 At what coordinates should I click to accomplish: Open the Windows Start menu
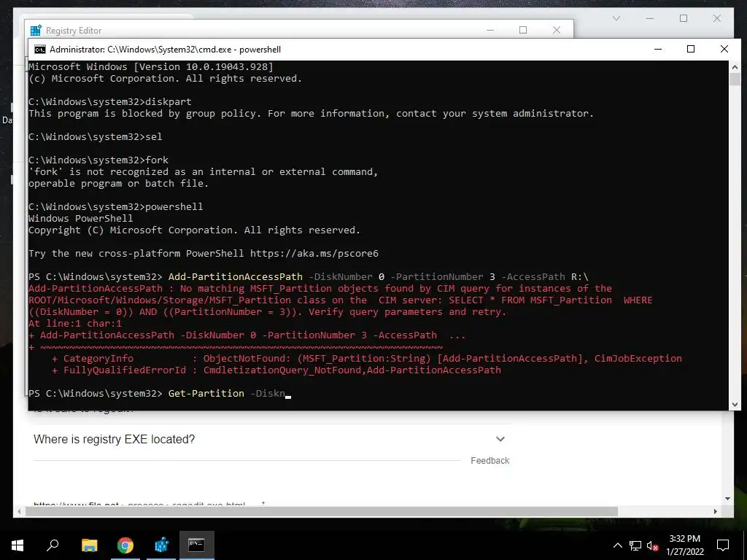[x=18, y=545]
